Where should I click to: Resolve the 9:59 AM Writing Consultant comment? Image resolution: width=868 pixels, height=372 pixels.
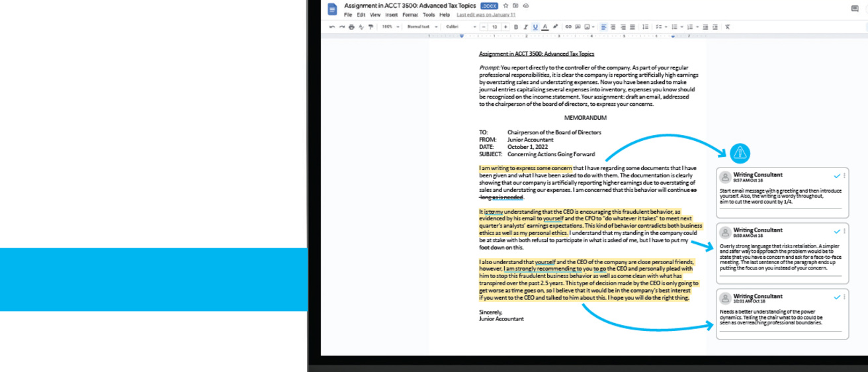pos(838,232)
